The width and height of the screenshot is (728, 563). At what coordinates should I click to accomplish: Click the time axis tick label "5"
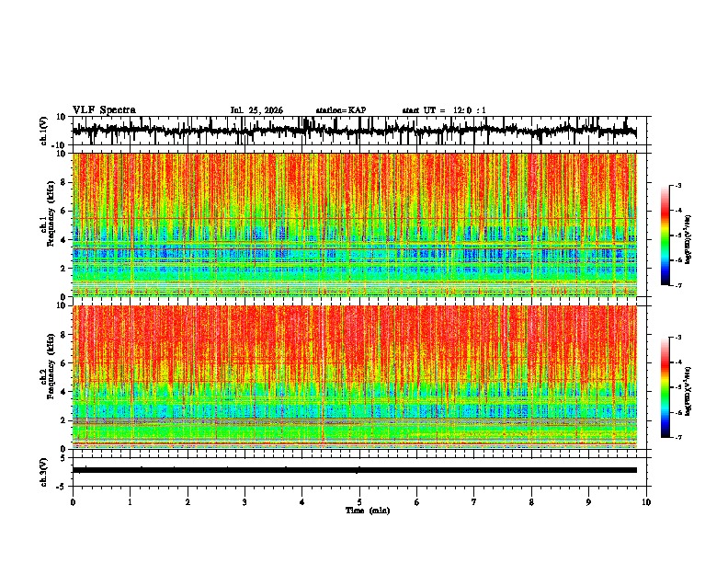pos(359,502)
